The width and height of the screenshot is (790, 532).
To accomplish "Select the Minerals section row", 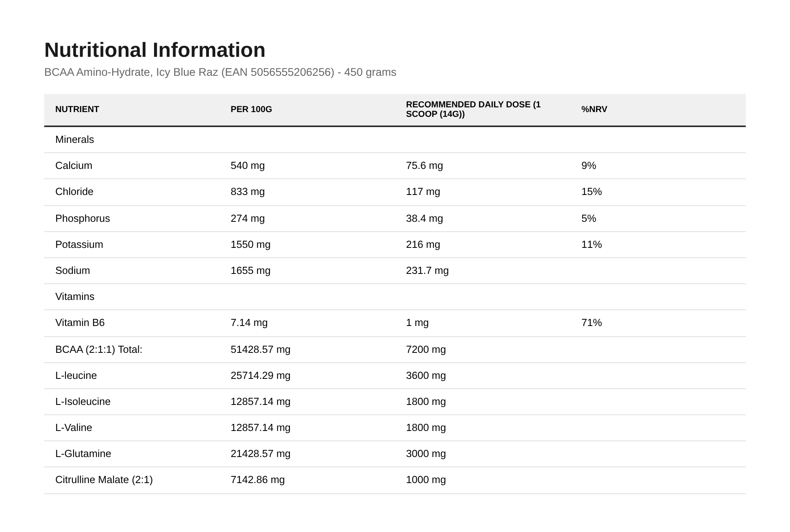I will pos(395,140).
